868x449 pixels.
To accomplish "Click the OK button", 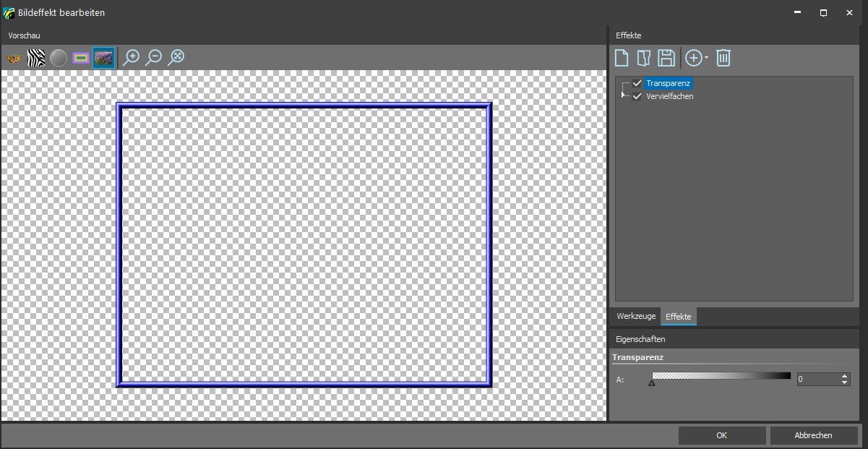I will pyautogui.click(x=721, y=435).
